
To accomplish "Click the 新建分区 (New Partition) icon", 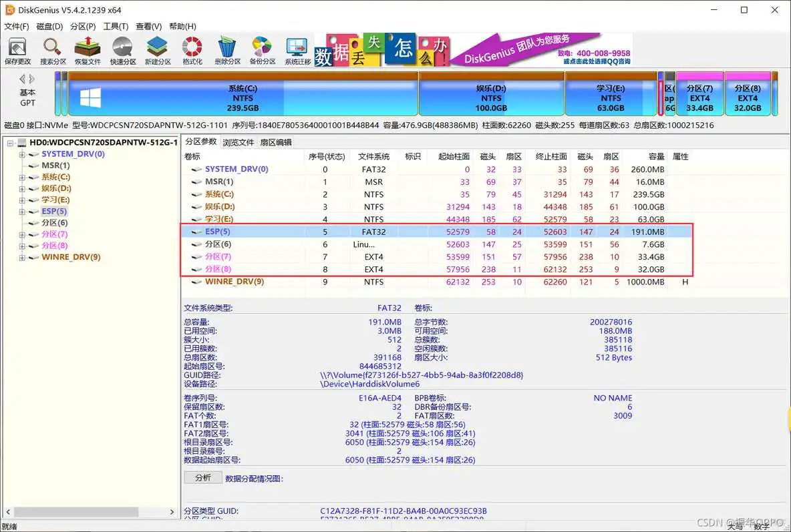I will coord(157,49).
